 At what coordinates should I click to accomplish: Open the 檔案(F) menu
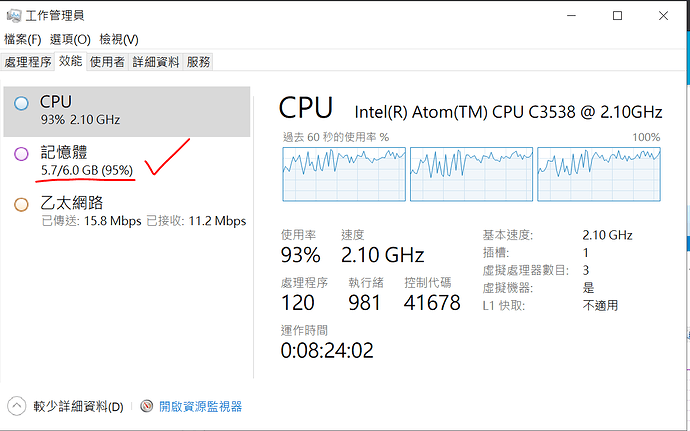22,39
